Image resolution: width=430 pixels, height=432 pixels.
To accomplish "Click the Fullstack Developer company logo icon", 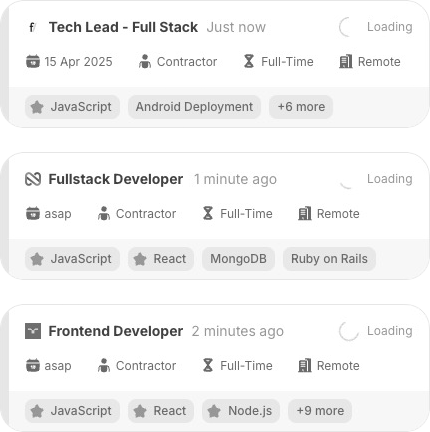I will (33, 179).
